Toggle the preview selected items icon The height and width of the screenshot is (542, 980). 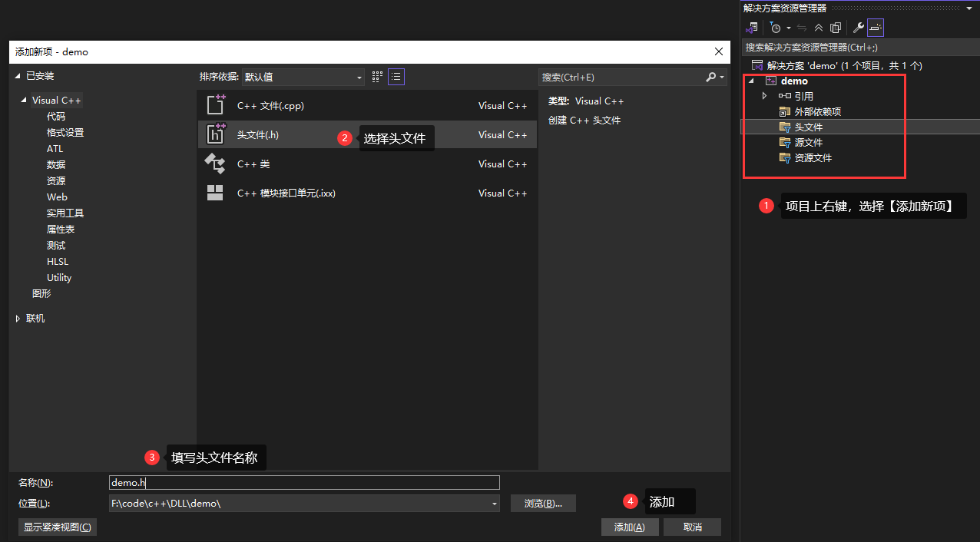tap(876, 28)
